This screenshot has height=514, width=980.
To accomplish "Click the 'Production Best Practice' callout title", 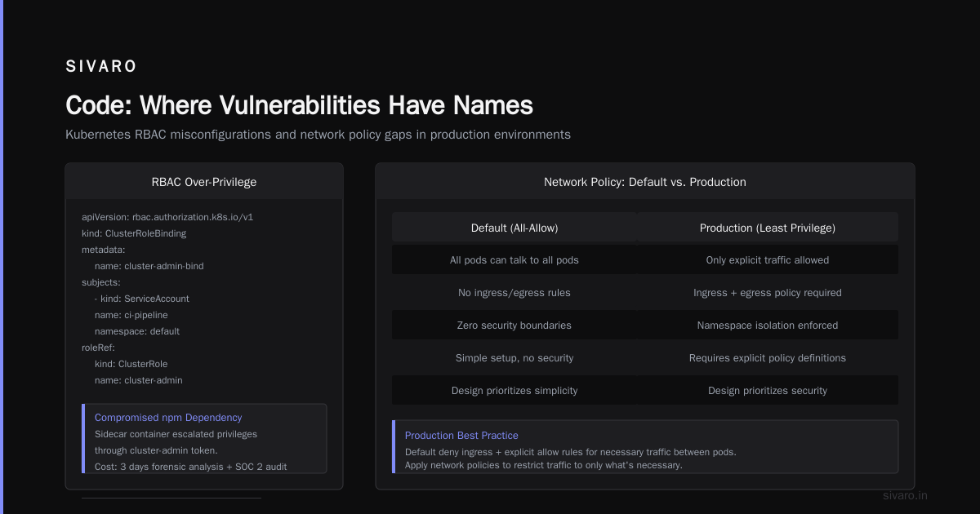I will [461, 436].
